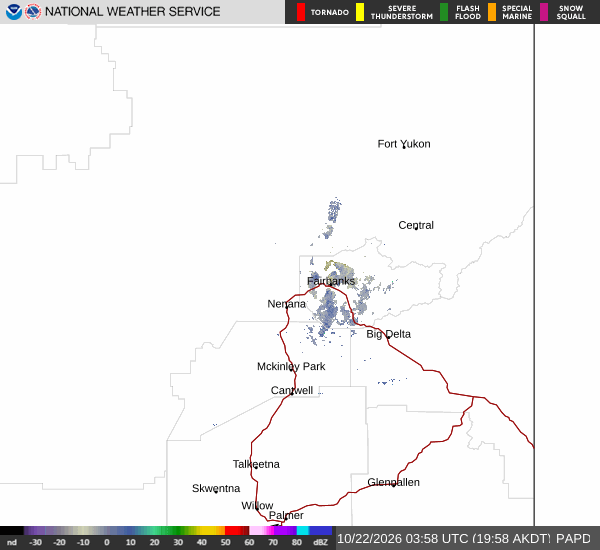Screen dimensions: 600x550
Task: Click the Glennallen city label
Action: tap(393, 482)
